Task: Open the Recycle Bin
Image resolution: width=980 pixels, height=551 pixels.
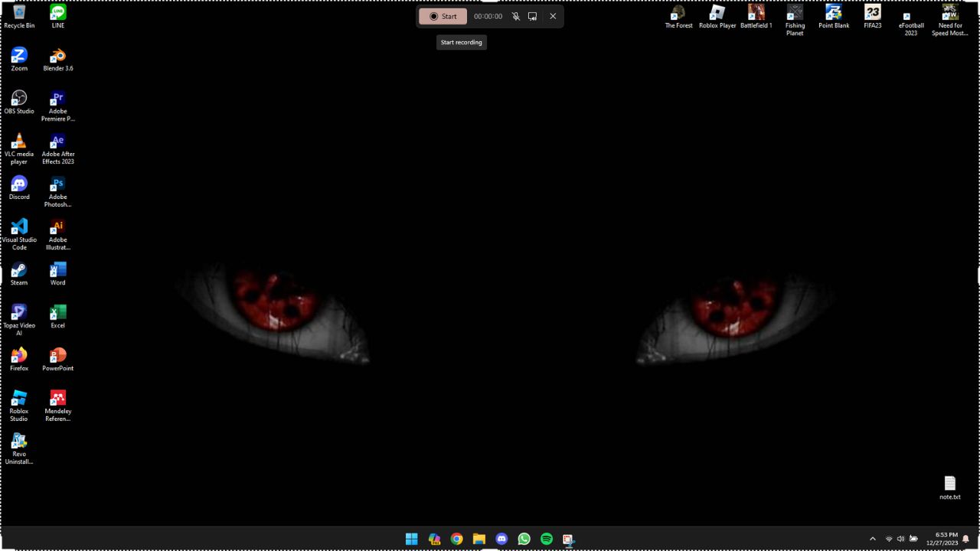Action: (x=18, y=12)
